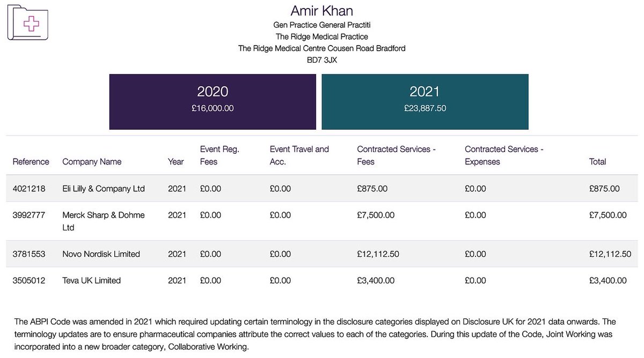
Task: Click Event Reg. Fees column header
Action: pos(219,155)
